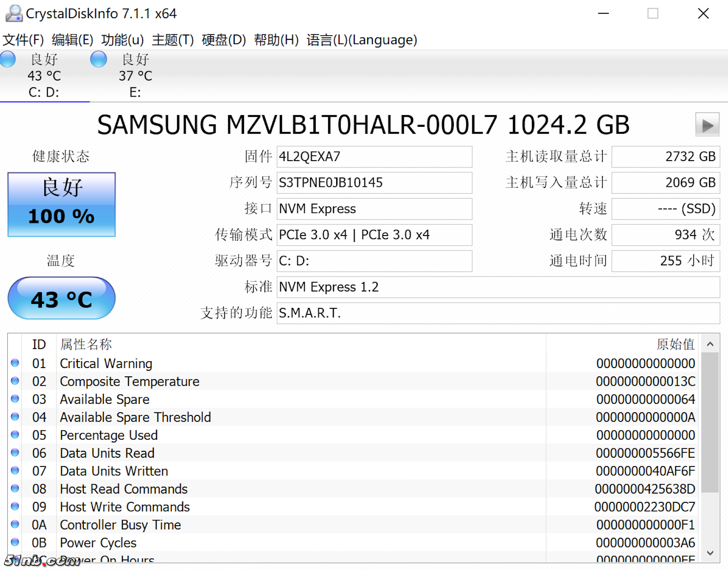The image size is (728, 570).
Task: Click status dot of Critical Warning row
Action: click(15, 363)
